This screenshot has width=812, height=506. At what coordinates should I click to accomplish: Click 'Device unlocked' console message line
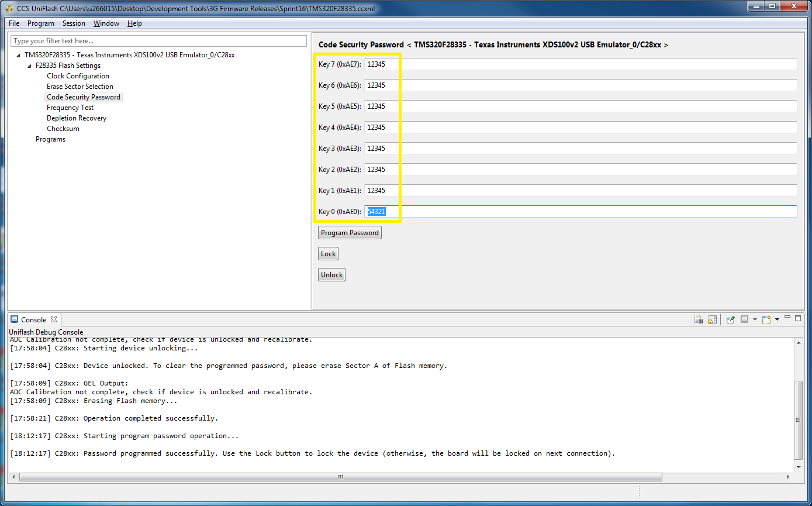[229, 366]
